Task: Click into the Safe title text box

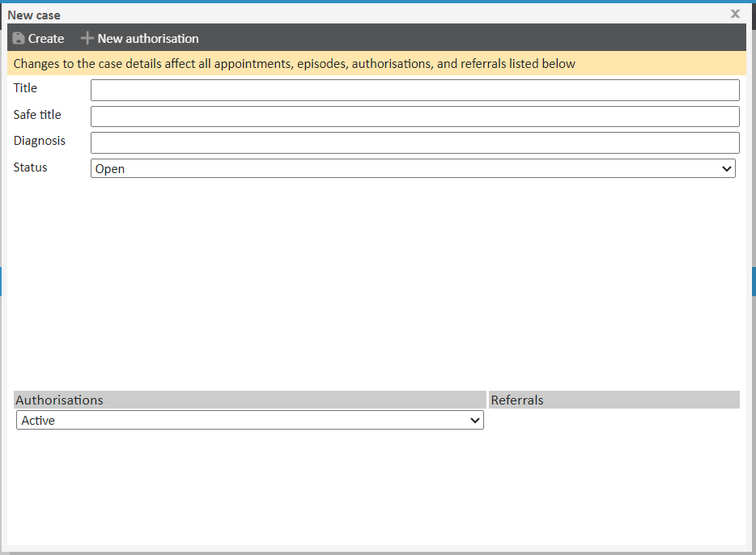Action: [414, 117]
